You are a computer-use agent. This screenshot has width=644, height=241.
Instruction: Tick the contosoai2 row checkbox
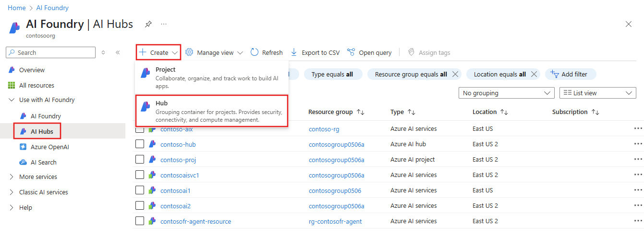140,206
